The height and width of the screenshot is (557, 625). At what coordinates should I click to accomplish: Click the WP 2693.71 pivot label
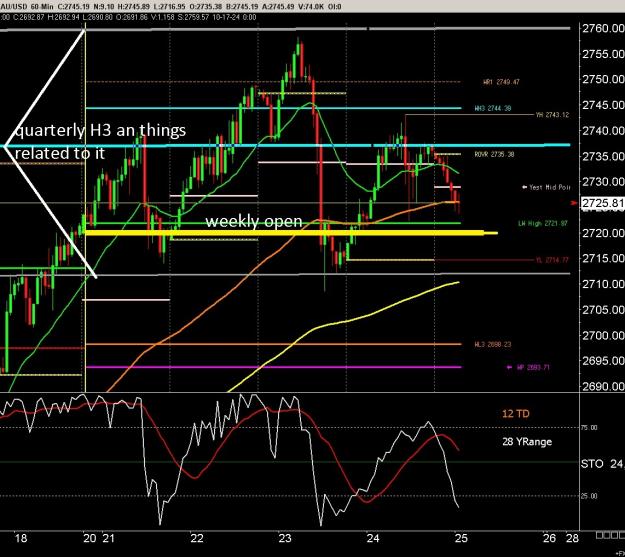pos(528,367)
